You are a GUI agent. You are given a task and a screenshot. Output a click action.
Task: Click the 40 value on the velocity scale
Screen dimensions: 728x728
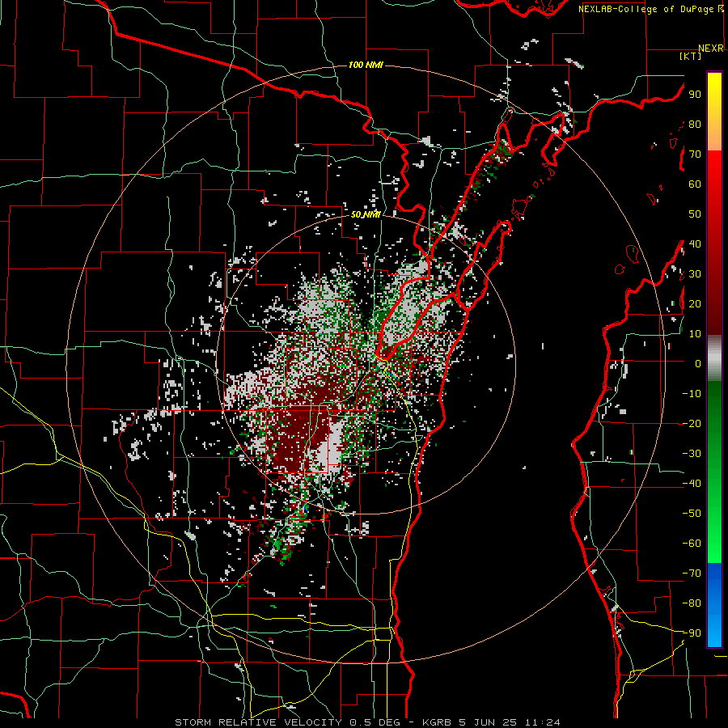(695, 244)
